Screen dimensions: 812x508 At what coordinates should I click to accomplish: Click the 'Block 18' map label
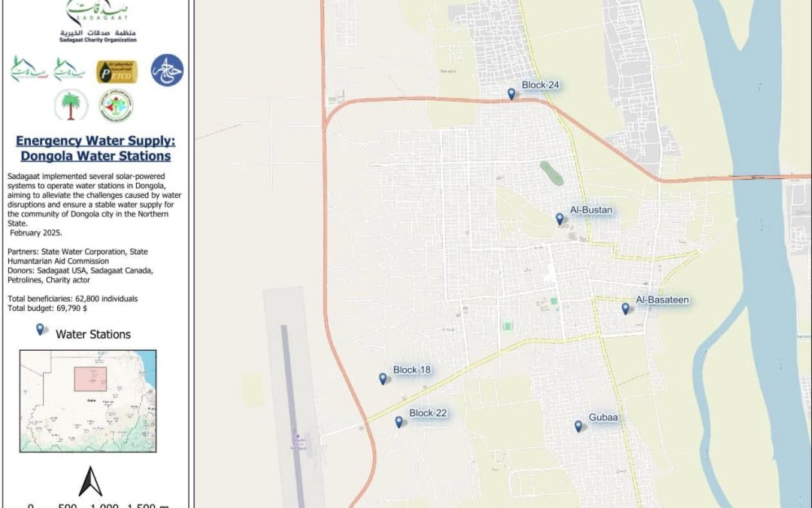click(412, 370)
